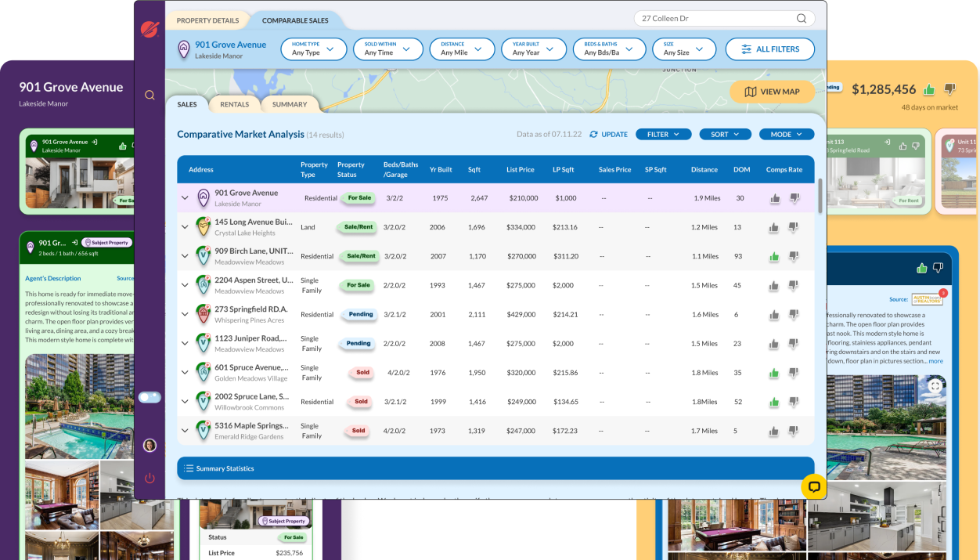Viewport: 980px width, 560px height.
Task: Thumbs up the $1,285,456 property card
Action: [928, 89]
